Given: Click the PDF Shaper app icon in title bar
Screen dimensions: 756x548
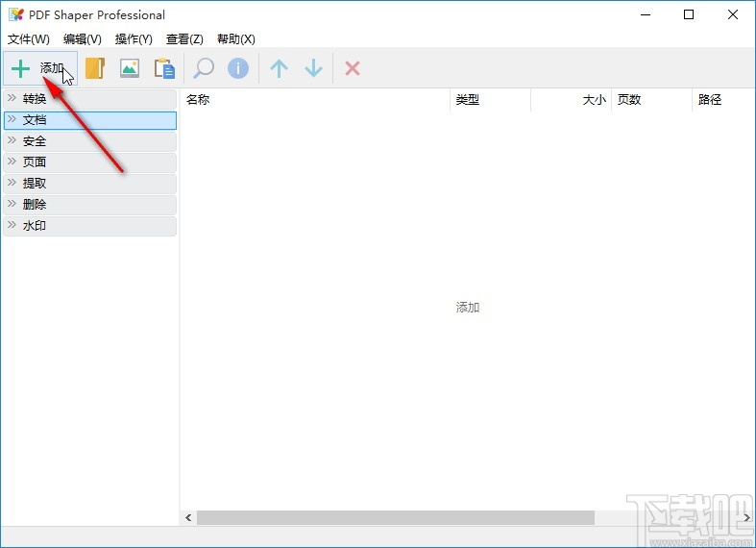Looking at the screenshot, I should click(x=16, y=14).
